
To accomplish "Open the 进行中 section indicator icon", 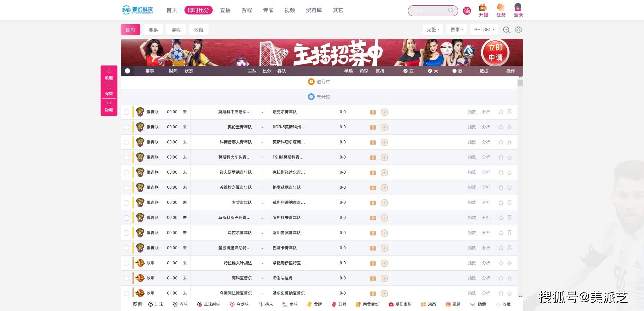I will coord(311,82).
